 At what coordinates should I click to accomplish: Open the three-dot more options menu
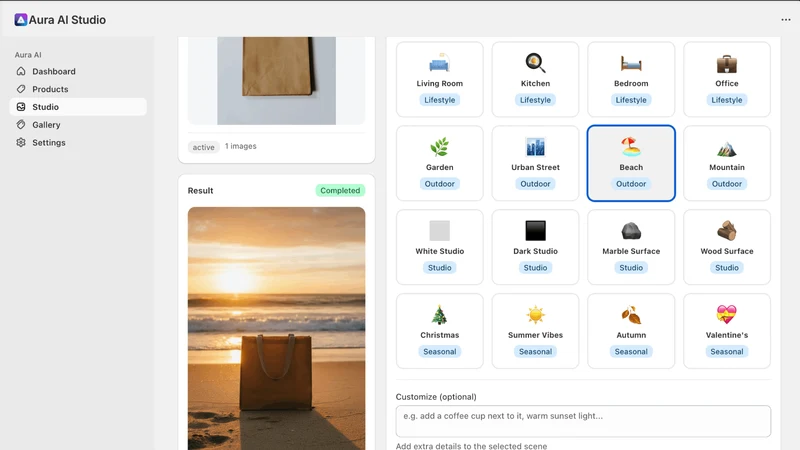tap(786, 20)
